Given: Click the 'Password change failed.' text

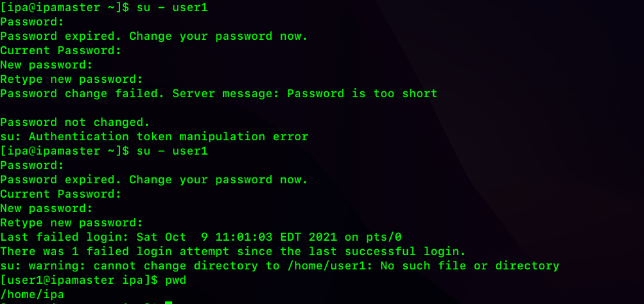Looking at the screenshot, I should click(82, 94).
